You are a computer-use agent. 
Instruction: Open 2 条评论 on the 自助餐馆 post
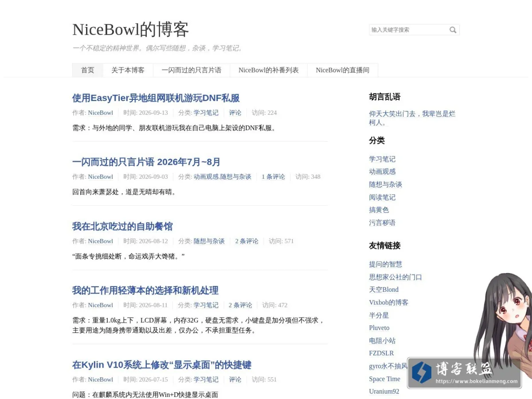click(246, 241)
